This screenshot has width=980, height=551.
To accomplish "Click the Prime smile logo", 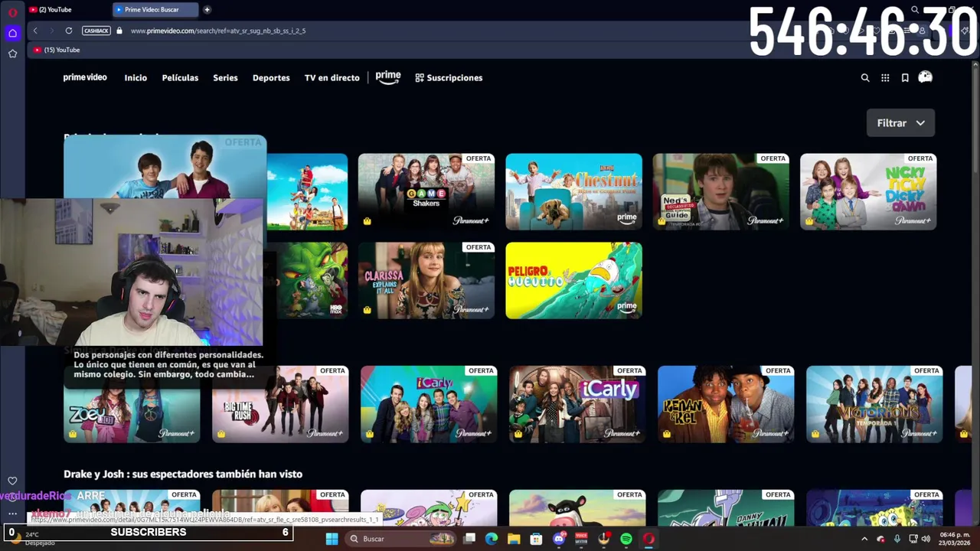I will pyautogui.click(x=388, y=77).
